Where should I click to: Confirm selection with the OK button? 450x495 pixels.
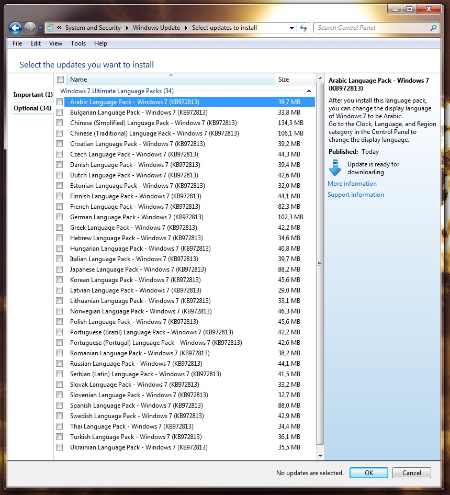tap(369, 473)
